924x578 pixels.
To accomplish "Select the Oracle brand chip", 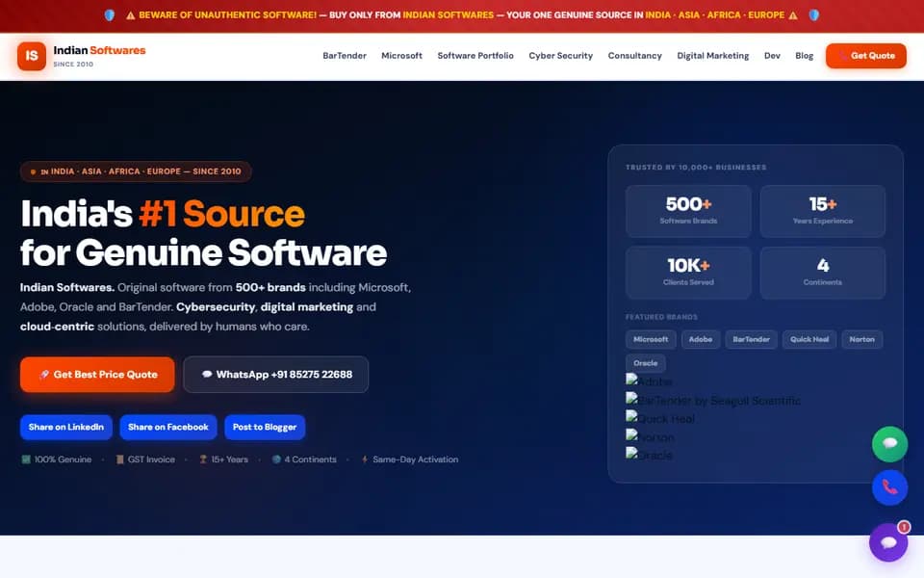I will coord(645,363).
